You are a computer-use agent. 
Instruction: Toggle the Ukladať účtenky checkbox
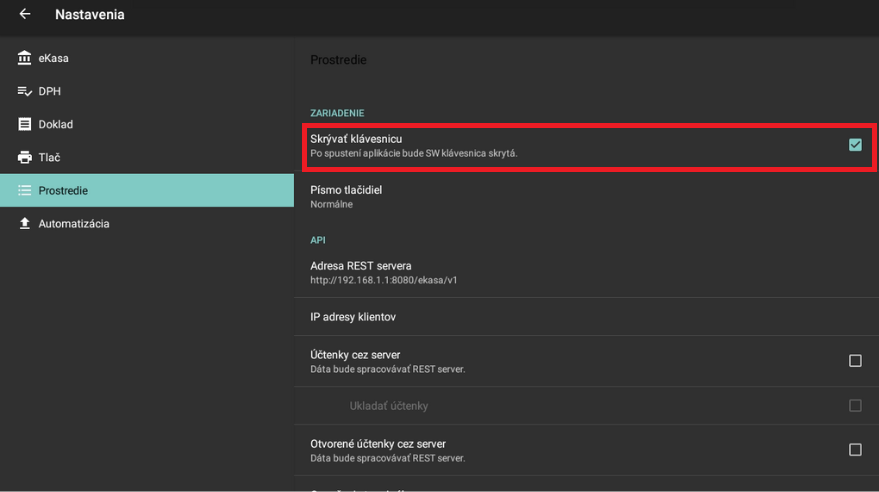pyautogui.click(x=855, y=406)
